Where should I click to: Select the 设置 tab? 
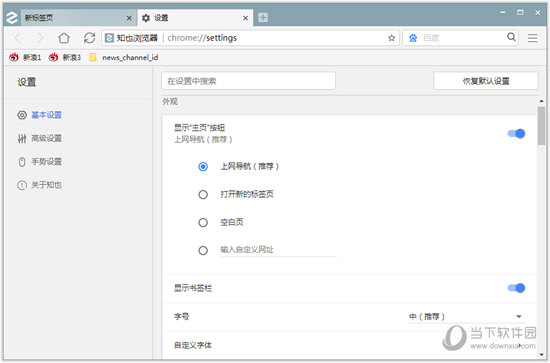click(195, 18)
